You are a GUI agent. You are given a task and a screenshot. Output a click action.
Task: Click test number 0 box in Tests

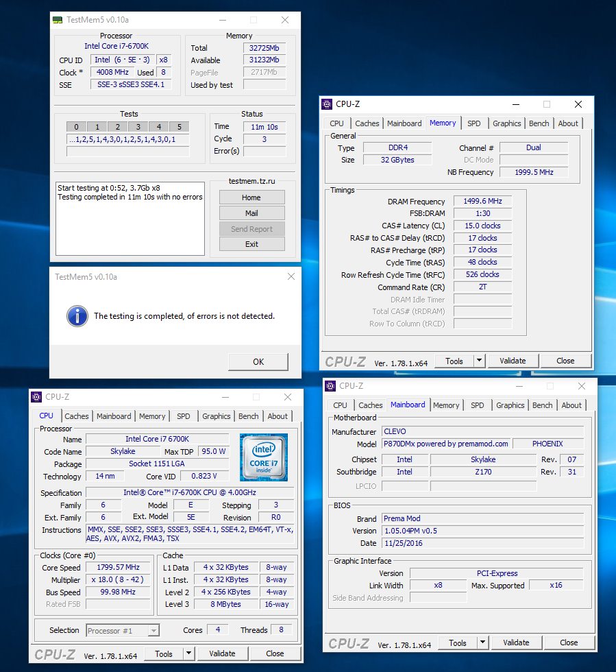coord(76,127)
